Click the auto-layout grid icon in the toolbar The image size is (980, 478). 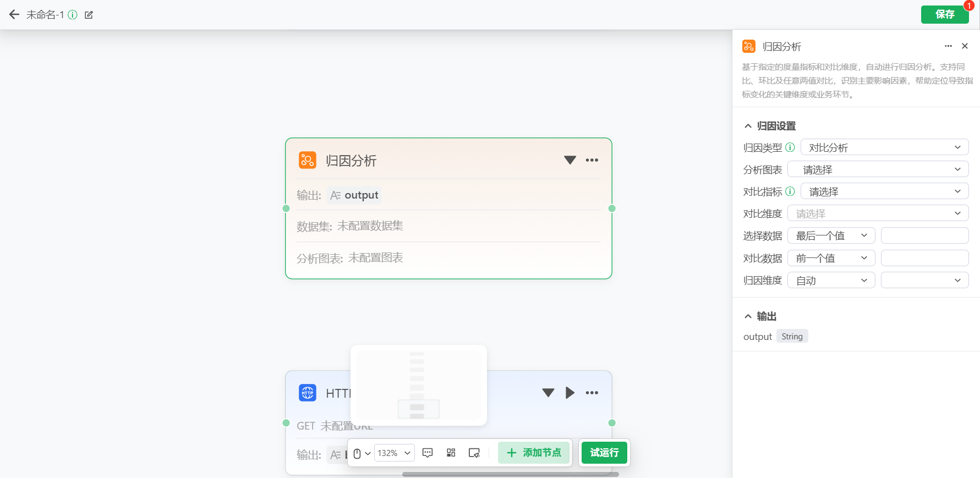pos(451,453)
